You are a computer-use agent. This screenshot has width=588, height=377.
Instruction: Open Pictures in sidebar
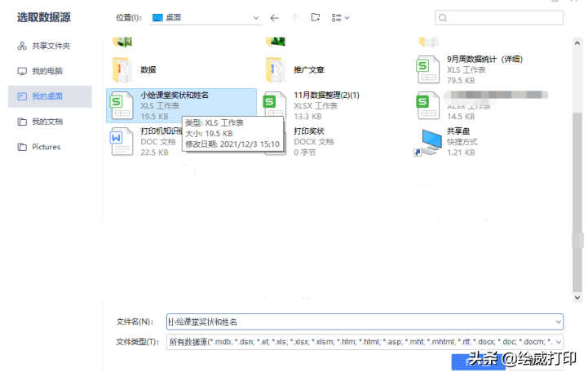tap(50, 147)
